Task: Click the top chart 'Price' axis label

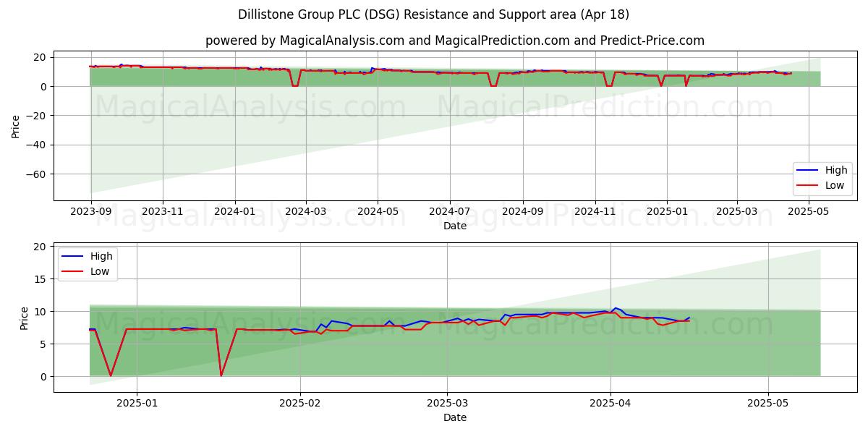Action: click(16, 126)
